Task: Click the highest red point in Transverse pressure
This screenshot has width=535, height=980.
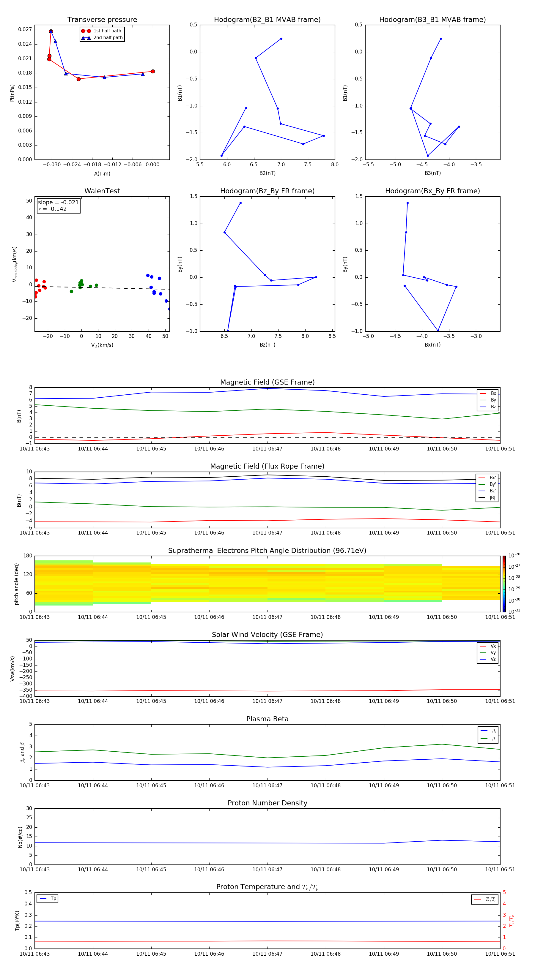Action: pos(51,31)
